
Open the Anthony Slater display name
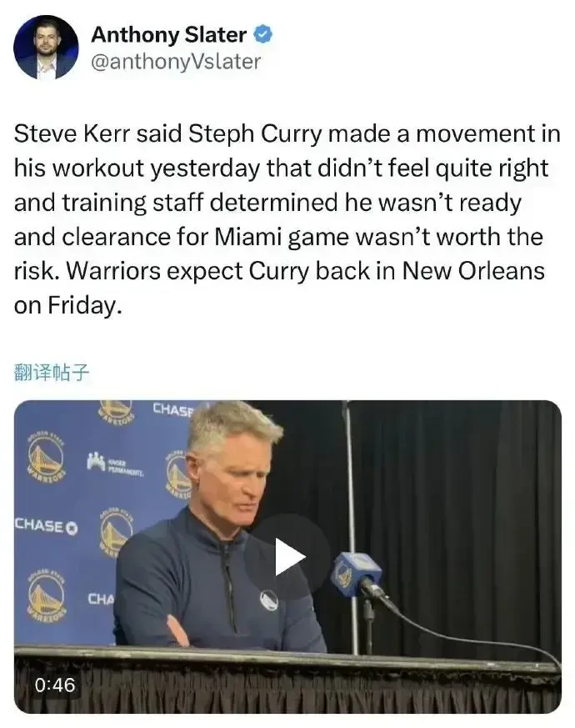tap(169, 35)
